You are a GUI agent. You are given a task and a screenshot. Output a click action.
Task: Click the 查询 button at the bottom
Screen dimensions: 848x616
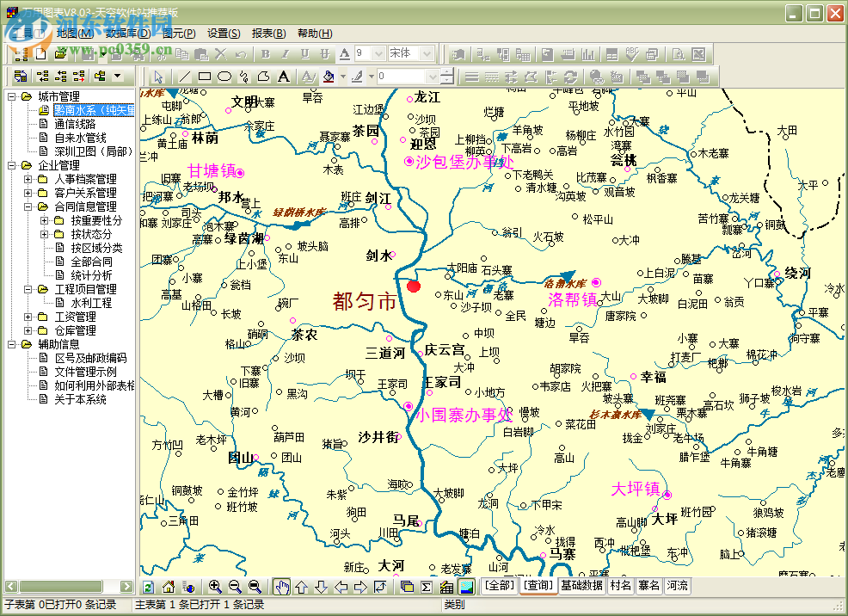[x=538, y=587]
